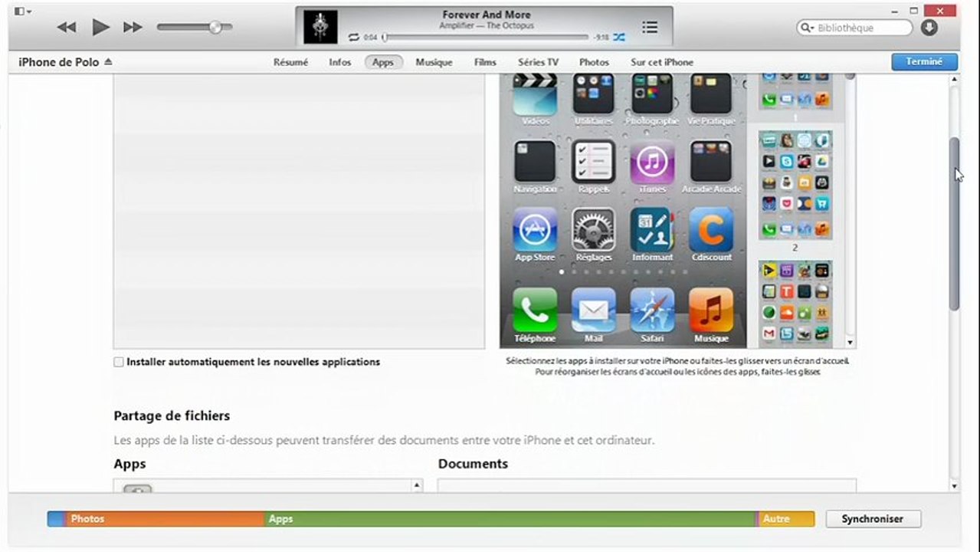This screenshot has height=552, width=980.
Task: Click the main window vertical scrollbar thumb
Action: [x=954, y=224]
